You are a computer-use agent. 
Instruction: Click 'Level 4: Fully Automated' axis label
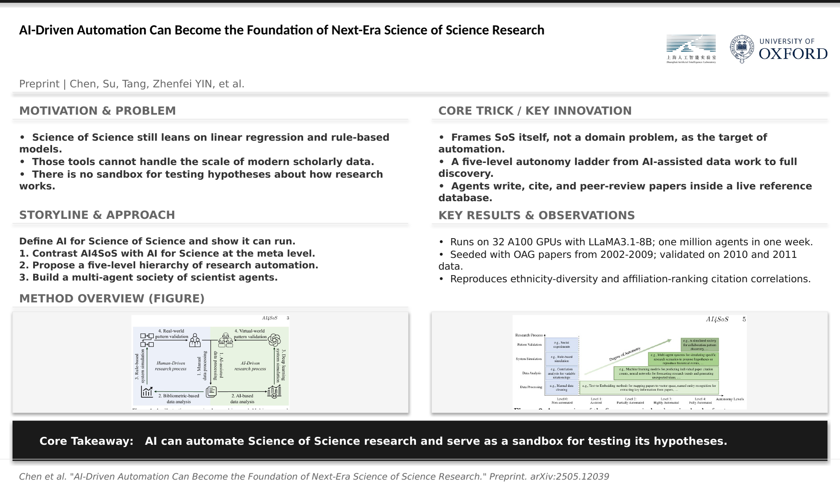click(701, 401)
